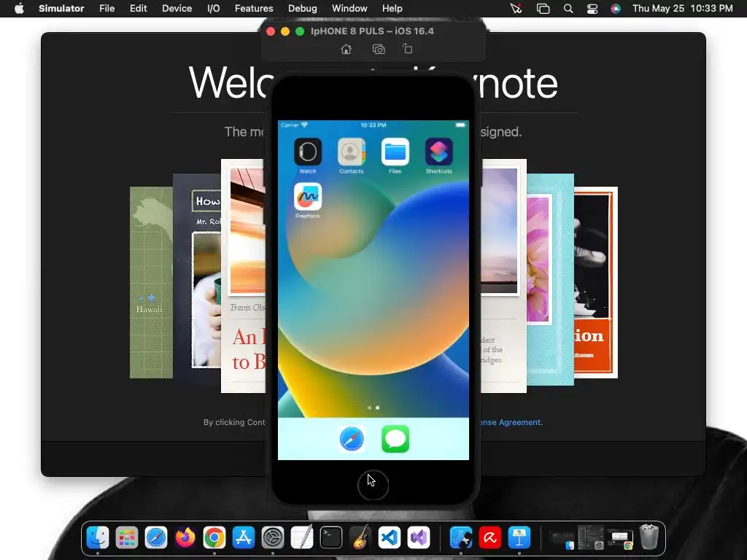
Task: Open Finder from the Dock
Action: pos(98,538)
